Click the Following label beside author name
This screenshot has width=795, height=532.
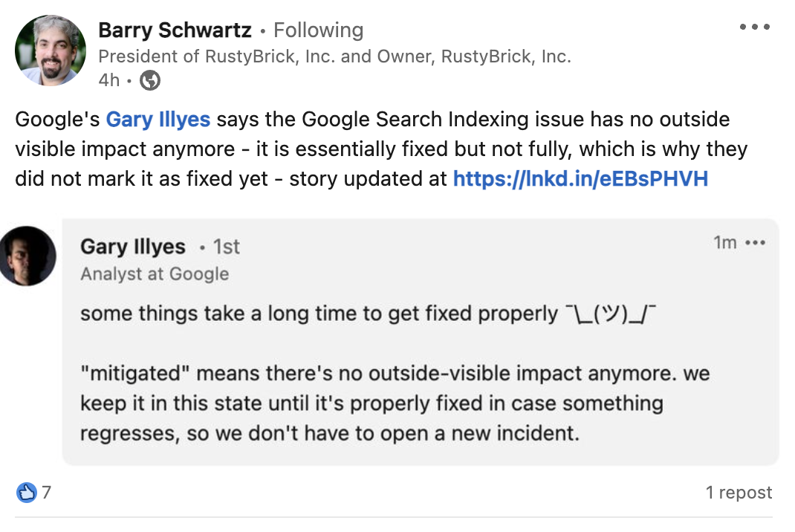318,30
